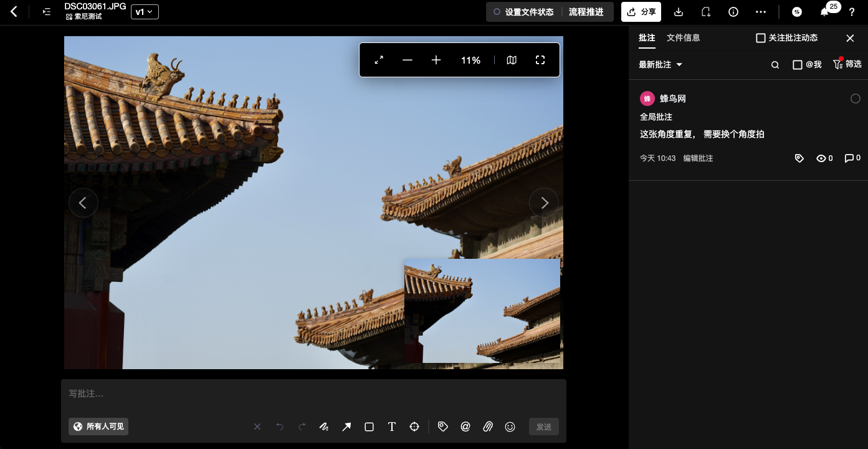The width and height of the screenshot is (868, 449).
Task: Select the rectangle annotation tool
Action: coord(369,427)
